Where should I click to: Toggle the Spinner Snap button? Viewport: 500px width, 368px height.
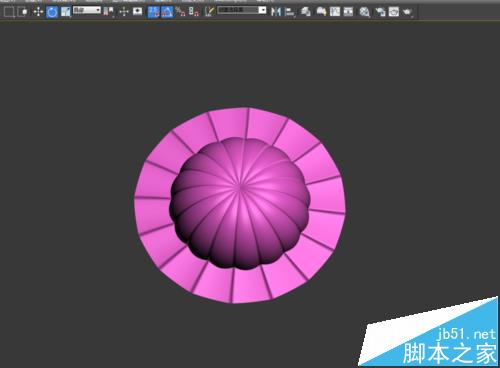pos(194,12)
